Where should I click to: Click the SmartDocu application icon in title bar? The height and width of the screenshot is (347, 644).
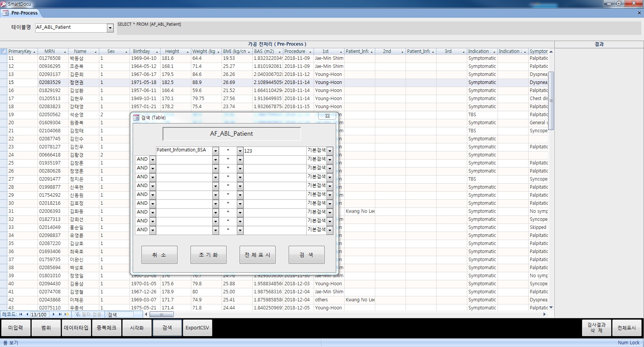click(3, 4)
